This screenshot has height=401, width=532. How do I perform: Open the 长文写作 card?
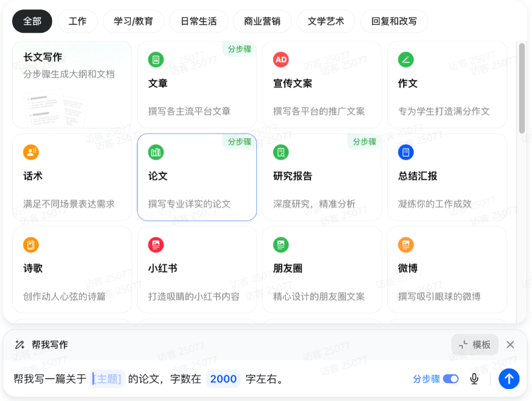[x=72, y=85]
